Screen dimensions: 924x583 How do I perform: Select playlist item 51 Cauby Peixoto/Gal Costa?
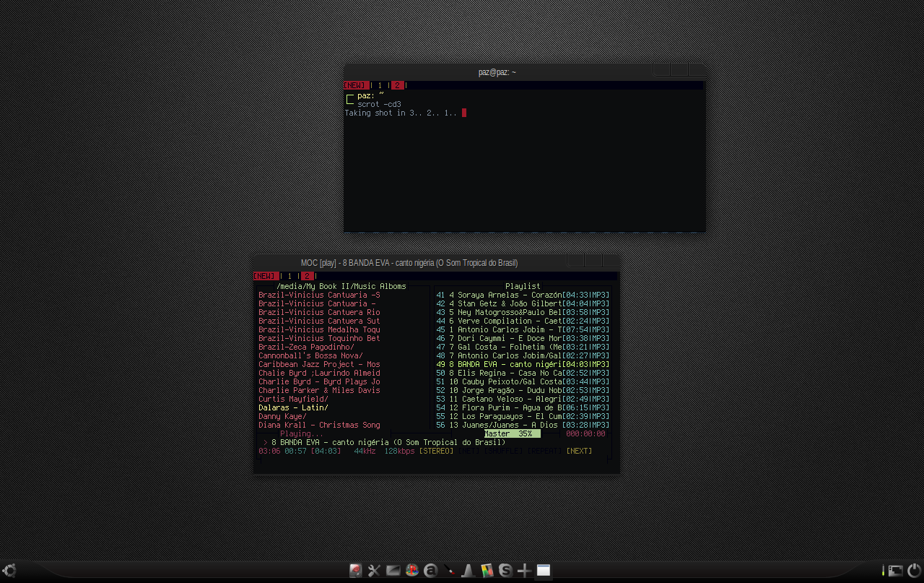[x=523, y=381]
